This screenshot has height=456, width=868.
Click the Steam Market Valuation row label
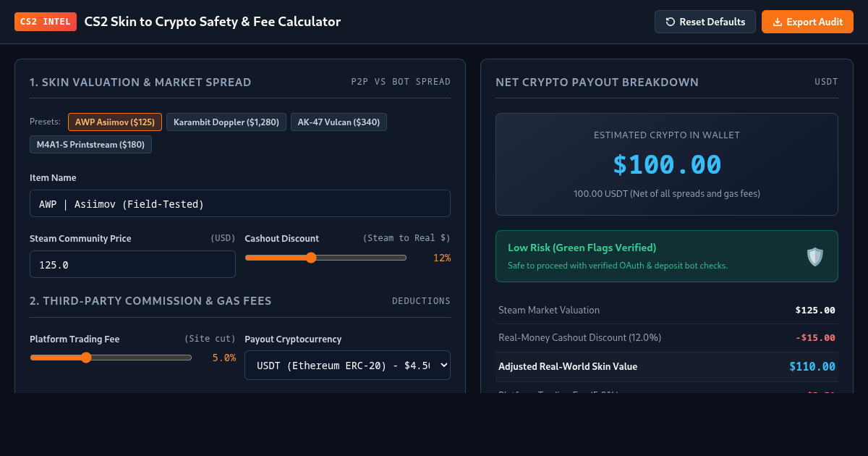coord(549,310)
